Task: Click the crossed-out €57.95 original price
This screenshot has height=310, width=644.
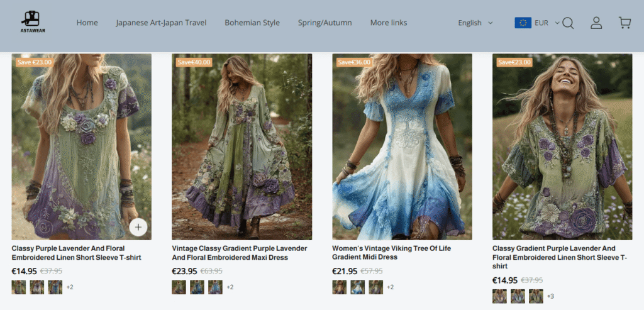Action: [371, 271]
